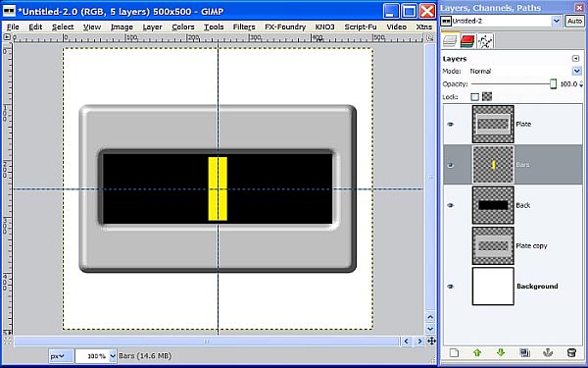Viewport: 588px width, 368px height.
Task: Open the ruler corner menu icon
Action: (7, 37)
